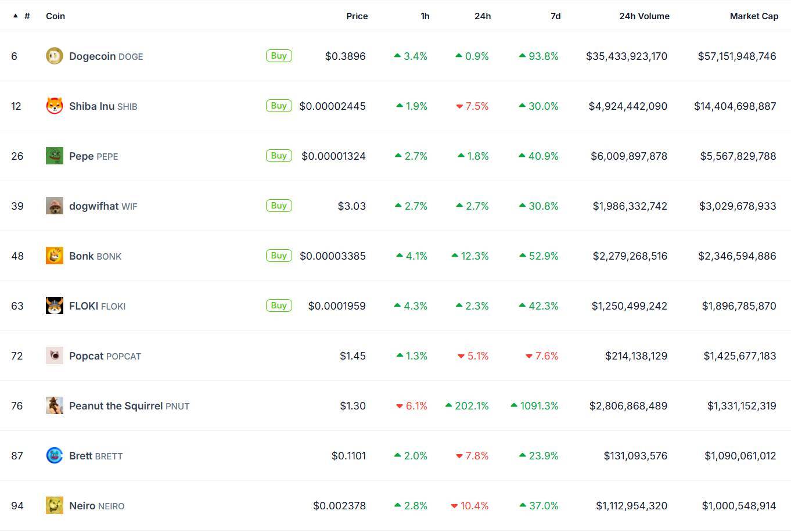Open Peanut the Squirrel PNUT page

tap(130, 406)
